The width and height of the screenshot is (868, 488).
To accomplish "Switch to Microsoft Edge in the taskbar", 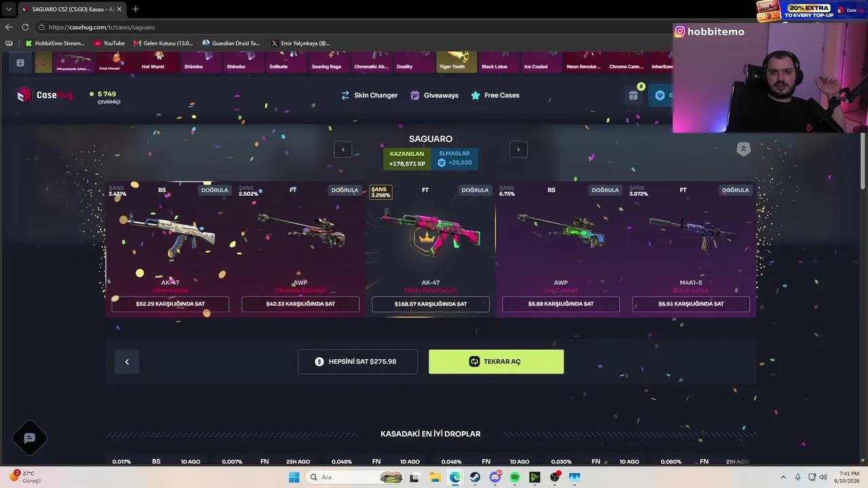I will coord(455,477).
